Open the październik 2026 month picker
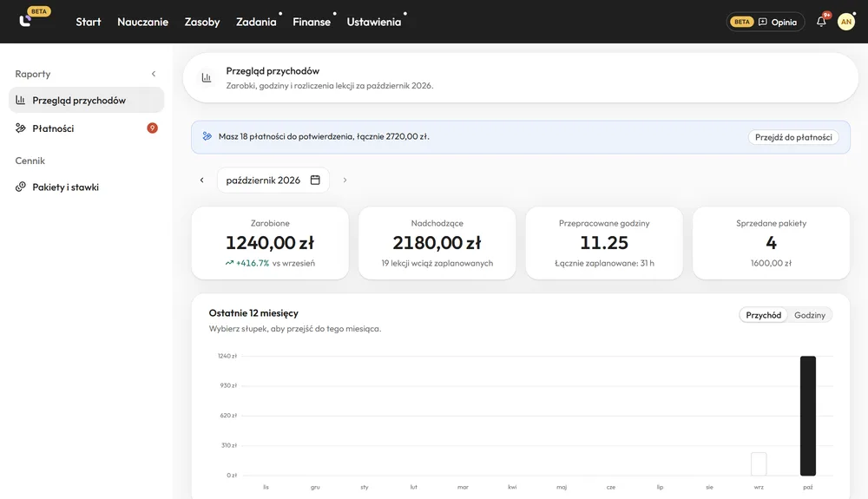Image resolution: width=868 pixels, height=499 pixels. (273, 180)
